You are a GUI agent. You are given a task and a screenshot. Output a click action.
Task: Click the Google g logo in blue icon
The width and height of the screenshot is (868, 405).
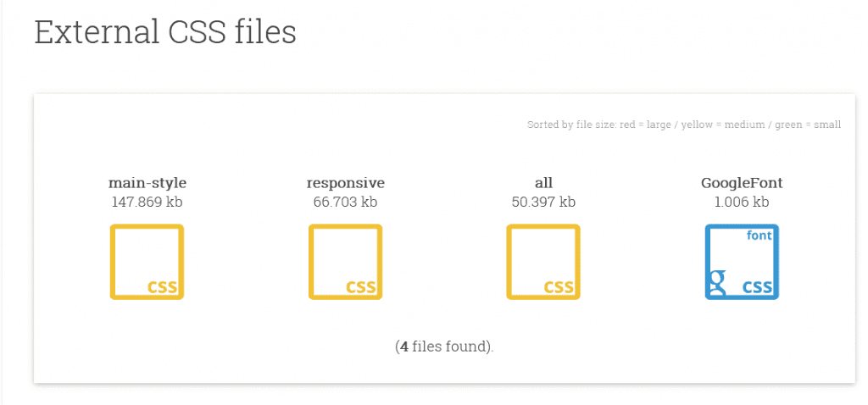pos(717,283)
